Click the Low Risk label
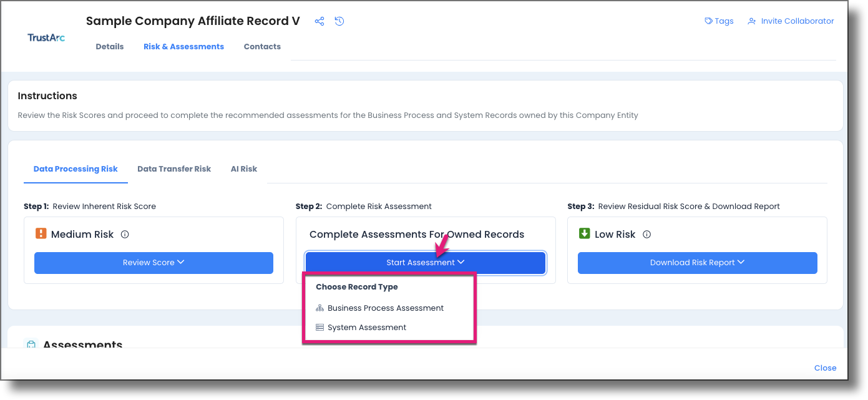Viewport: 868px width, 400px height. [x=615, y=235]
